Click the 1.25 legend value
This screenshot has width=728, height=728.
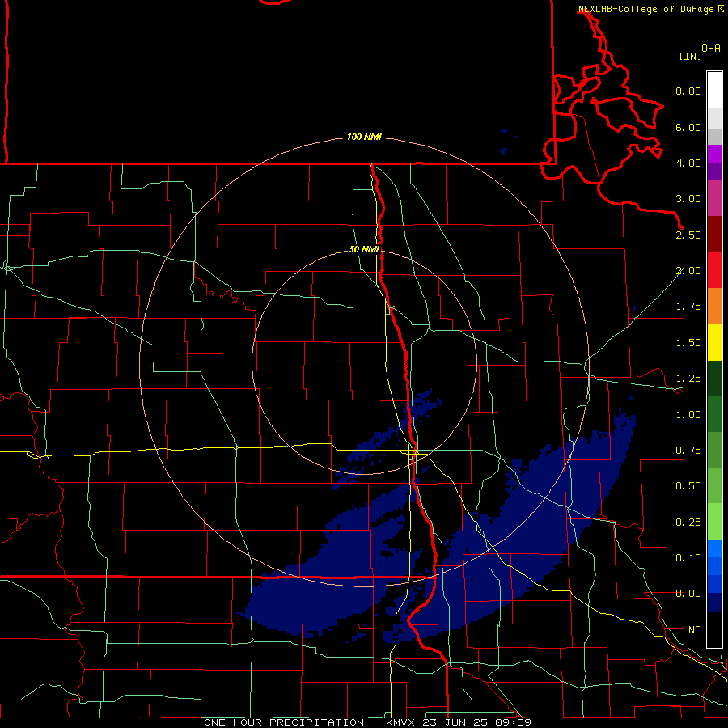click(688, 379)
